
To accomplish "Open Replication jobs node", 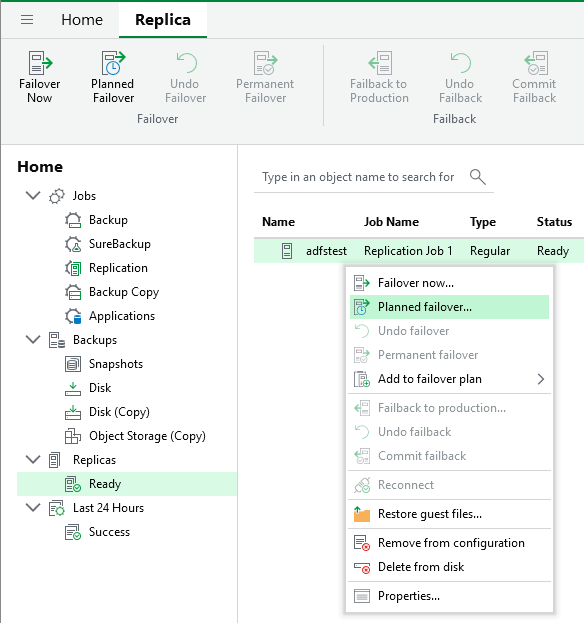I will point(118,268).
